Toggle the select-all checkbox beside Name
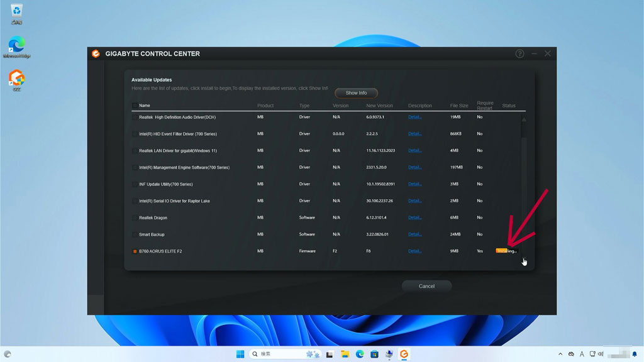 point(135,106)
